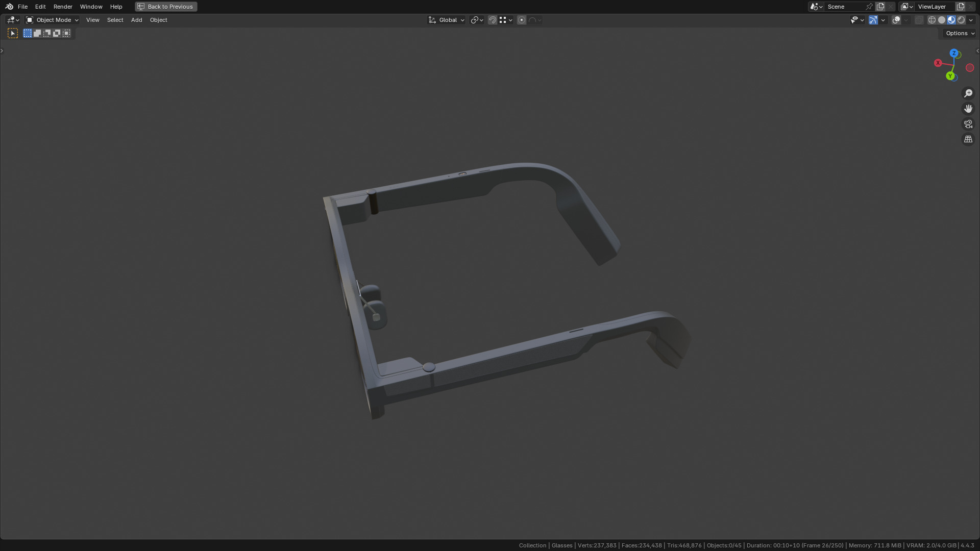Choose the subtract selection mode icon
980x551 pixels.
[47, 33]
